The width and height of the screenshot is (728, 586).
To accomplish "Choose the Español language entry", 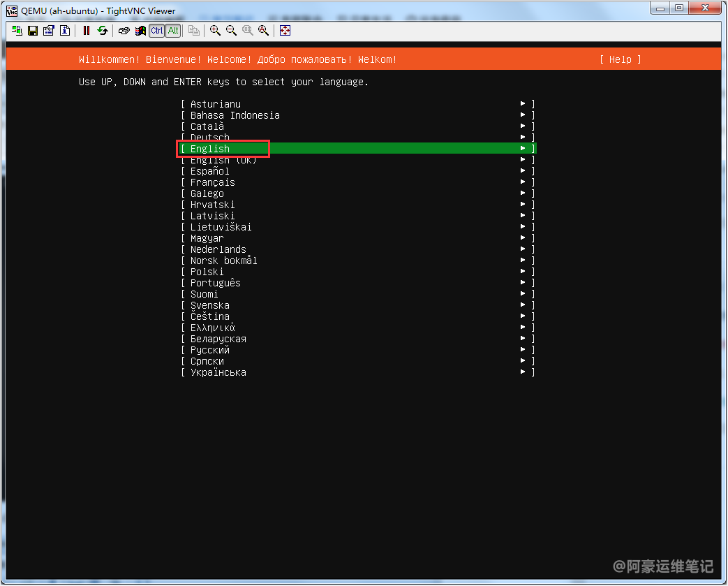I will pos(210,171).
